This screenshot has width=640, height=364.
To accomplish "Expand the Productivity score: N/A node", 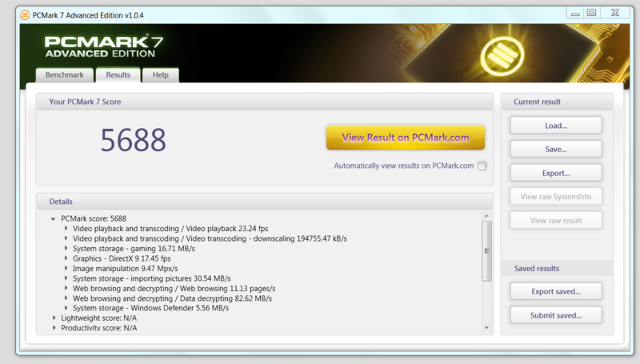I will 54,328.
